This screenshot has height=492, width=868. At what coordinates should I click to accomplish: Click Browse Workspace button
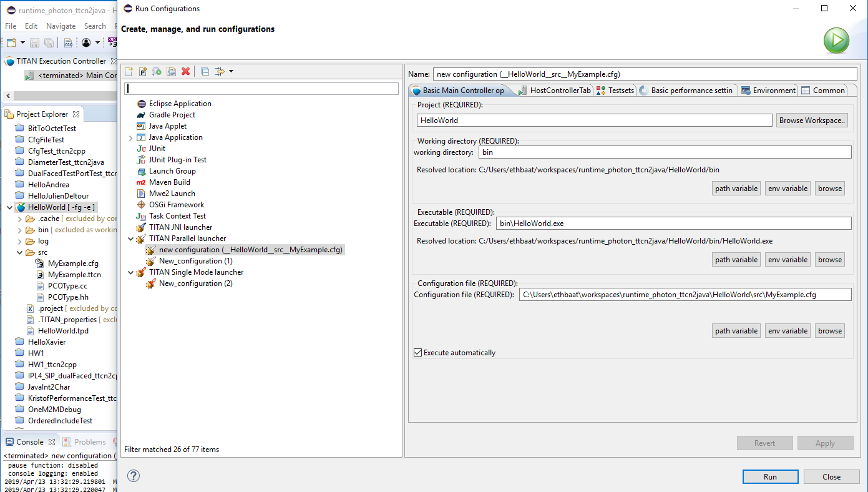click(x=812, y=121)
